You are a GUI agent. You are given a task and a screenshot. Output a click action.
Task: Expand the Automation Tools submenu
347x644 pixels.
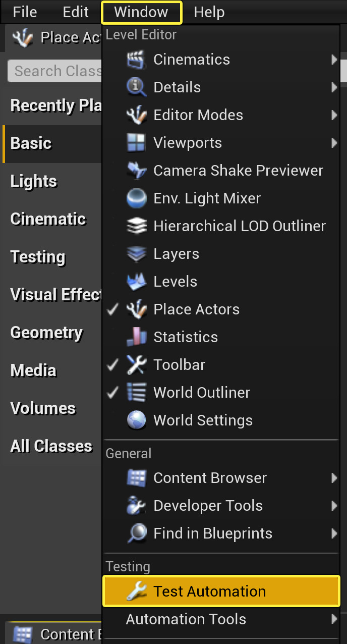(x=335, y=619)
